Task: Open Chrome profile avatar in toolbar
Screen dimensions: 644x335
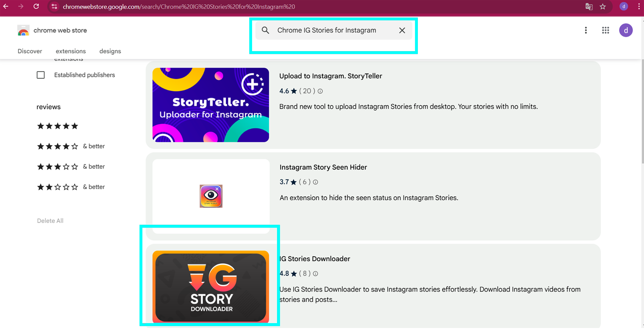Action: (x=624, y=7)
